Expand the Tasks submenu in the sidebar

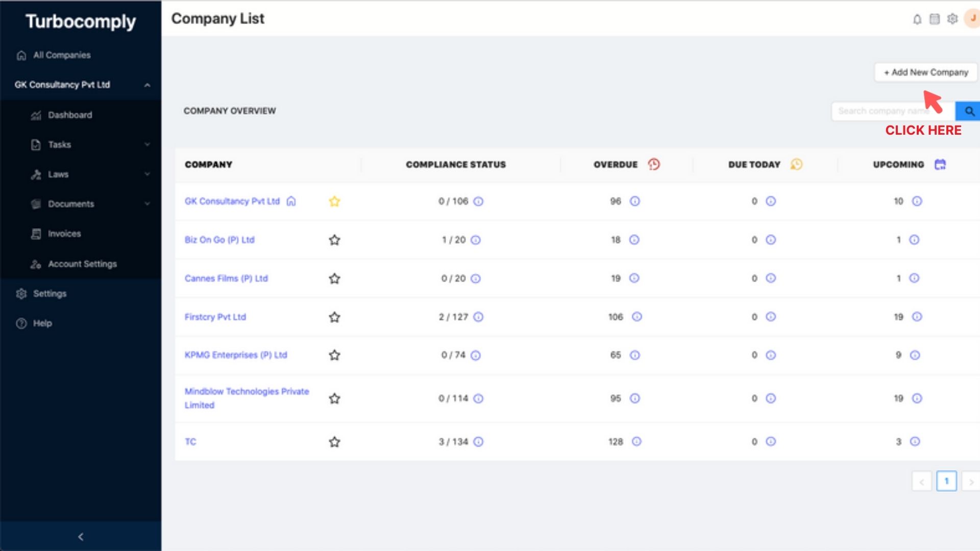[x=147, y=145]
